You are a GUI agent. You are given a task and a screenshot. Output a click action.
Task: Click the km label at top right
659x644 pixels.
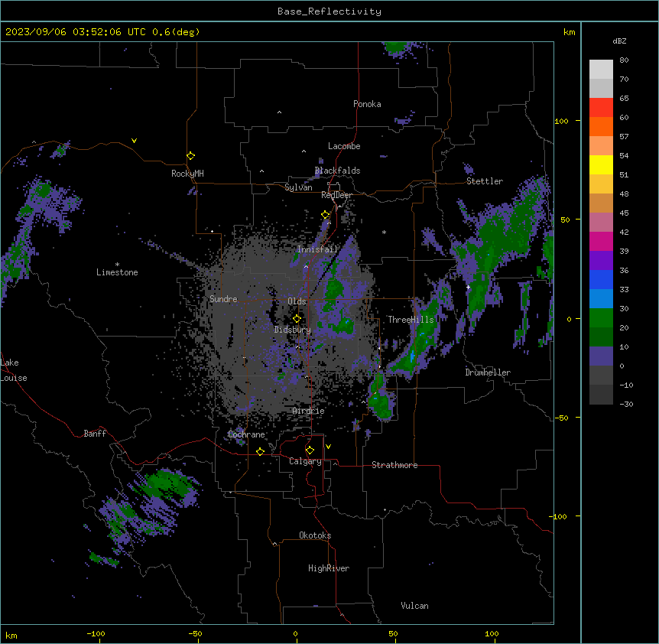pyautogui.click(x=570, y=32)
